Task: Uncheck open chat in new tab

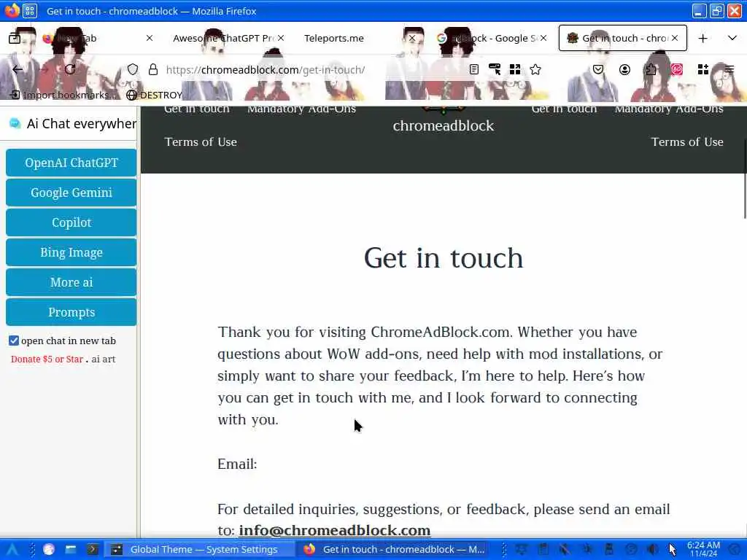Action: click(14, 341)
